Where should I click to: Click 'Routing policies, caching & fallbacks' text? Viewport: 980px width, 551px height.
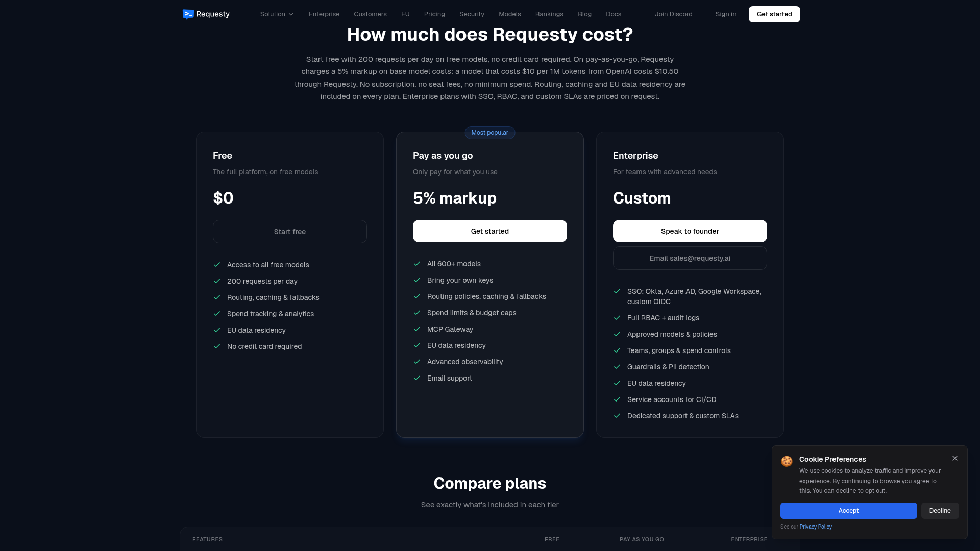coord(486,296)
